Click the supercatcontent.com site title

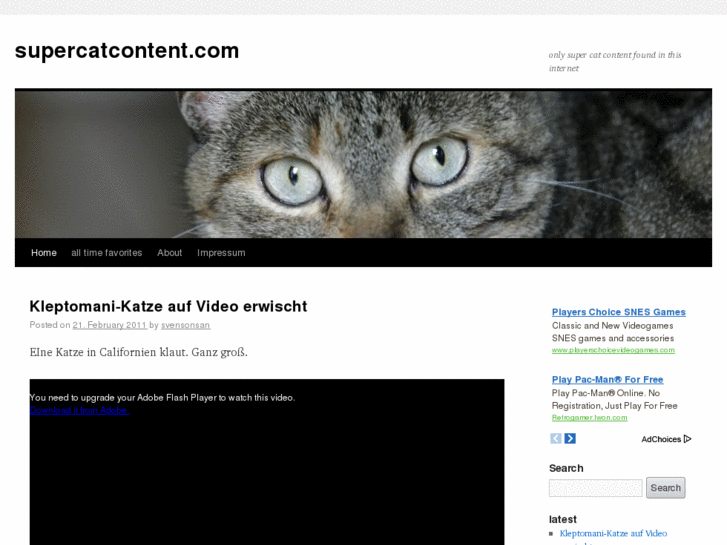(127, 51)
